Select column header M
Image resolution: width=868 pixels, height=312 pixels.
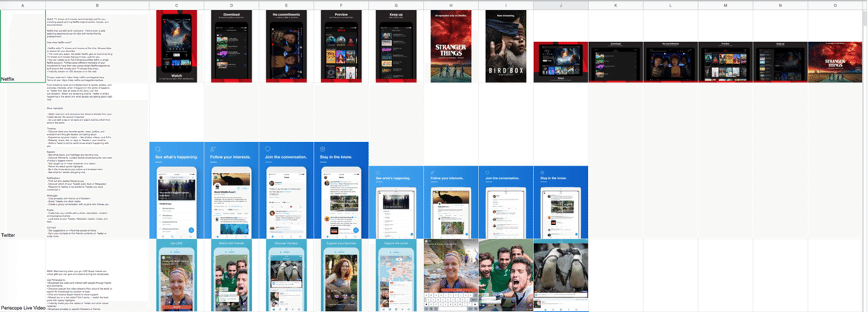click(726, 5)
